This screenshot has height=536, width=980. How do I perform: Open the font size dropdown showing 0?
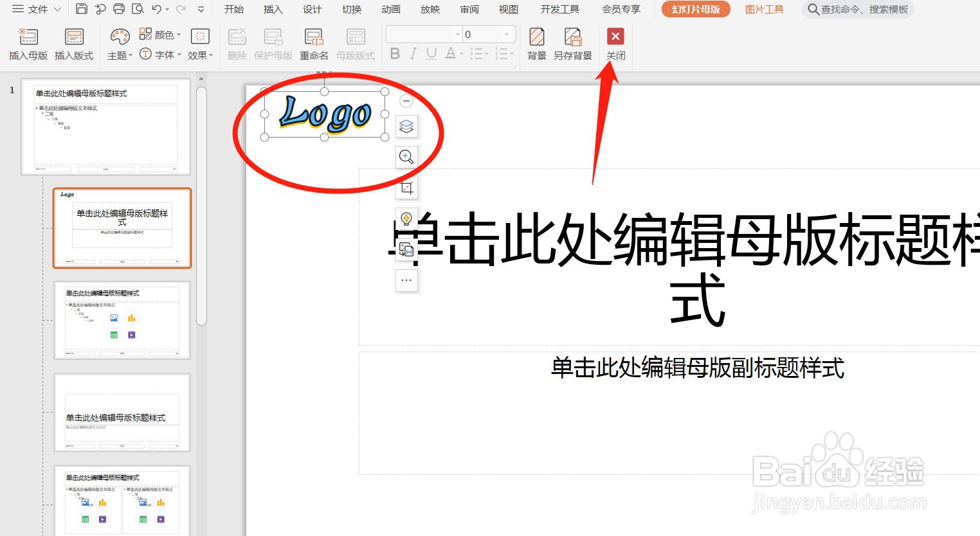[x=507, y=35]
